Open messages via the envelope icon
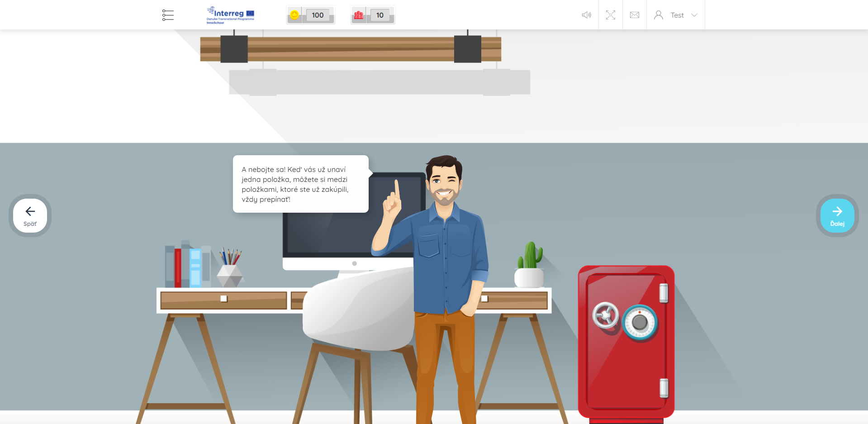 coord(634,15)
